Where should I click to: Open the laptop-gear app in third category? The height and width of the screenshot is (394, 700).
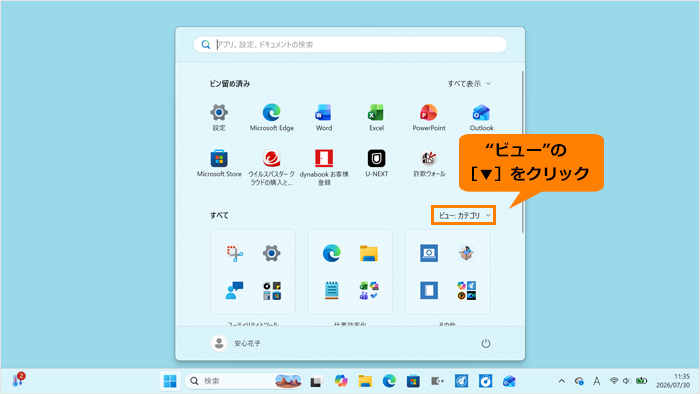429,253
